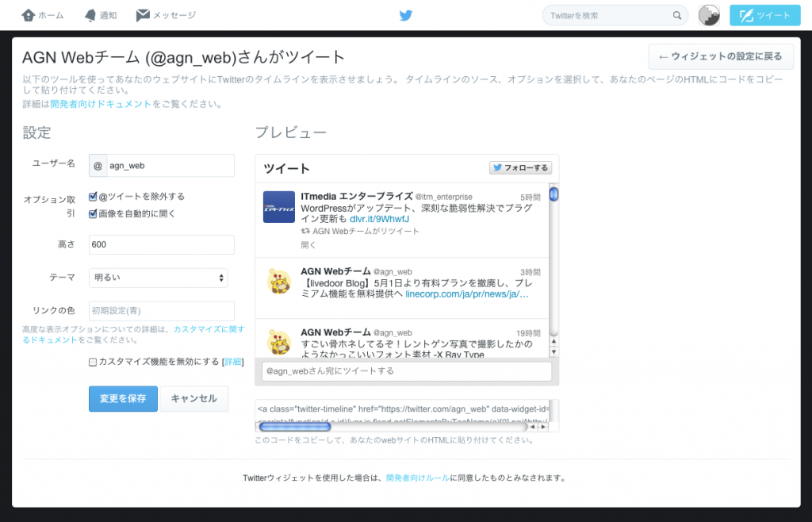The height and width of the screenshot is (522, 812).
Task: Return to widget settings button
Action: (x=721, y=56)
